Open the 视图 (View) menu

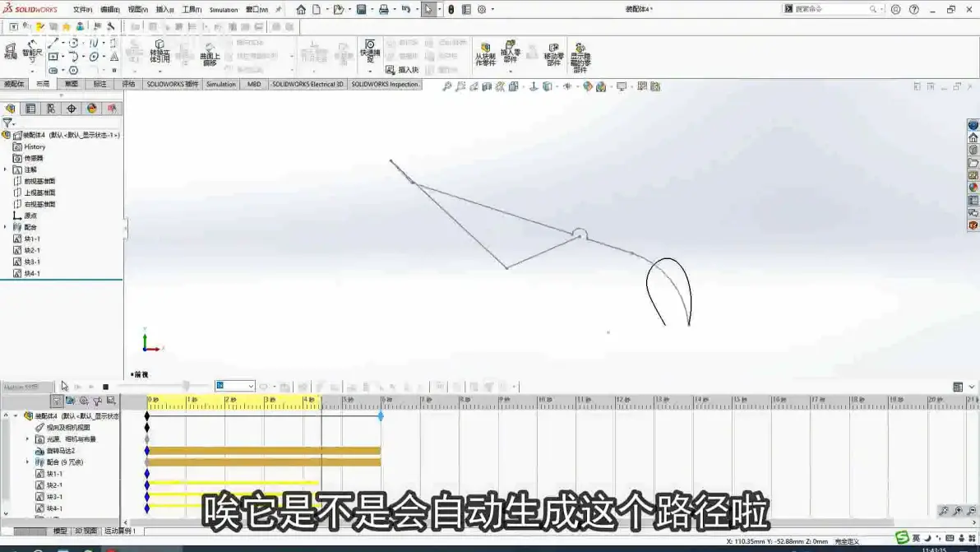click(x=137, y=9)
